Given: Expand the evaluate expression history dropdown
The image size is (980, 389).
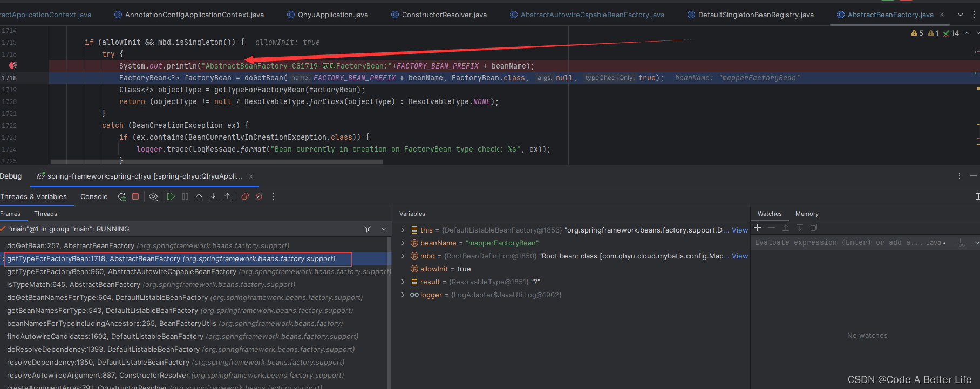Looking at the screenshot, I should (976, 243).
